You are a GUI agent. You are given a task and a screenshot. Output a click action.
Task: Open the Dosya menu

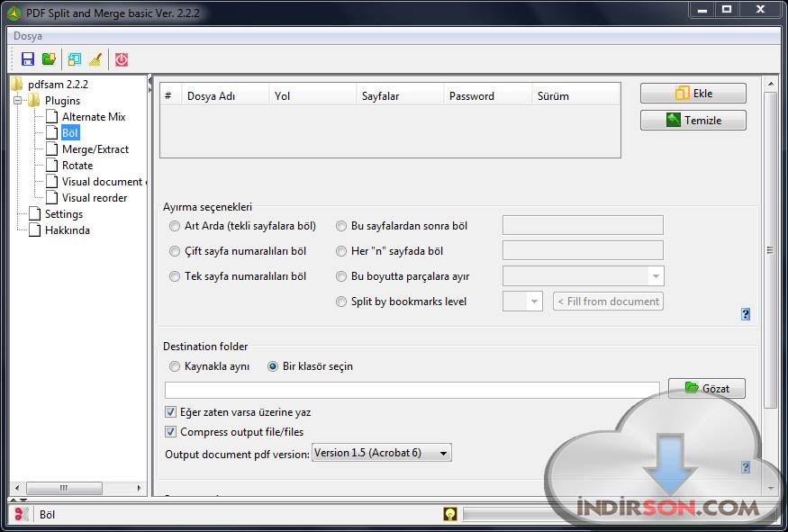click(28, 36)
